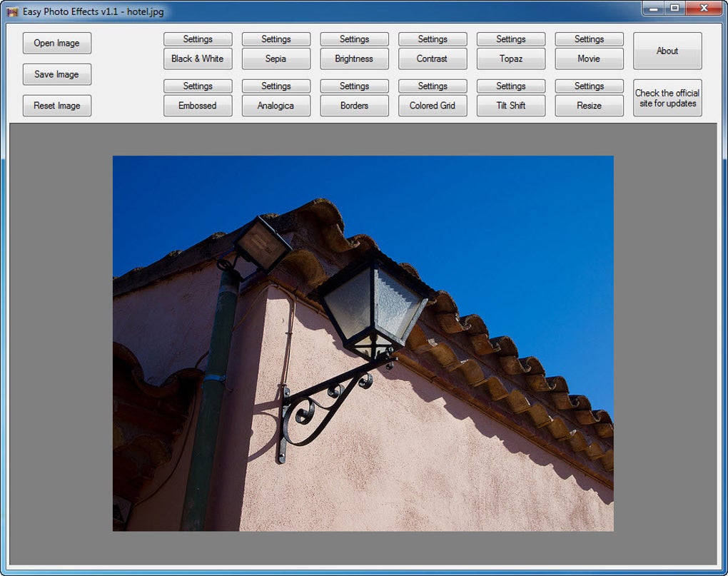
Task: Apply the Black & White effect
Action: (198, 59)
